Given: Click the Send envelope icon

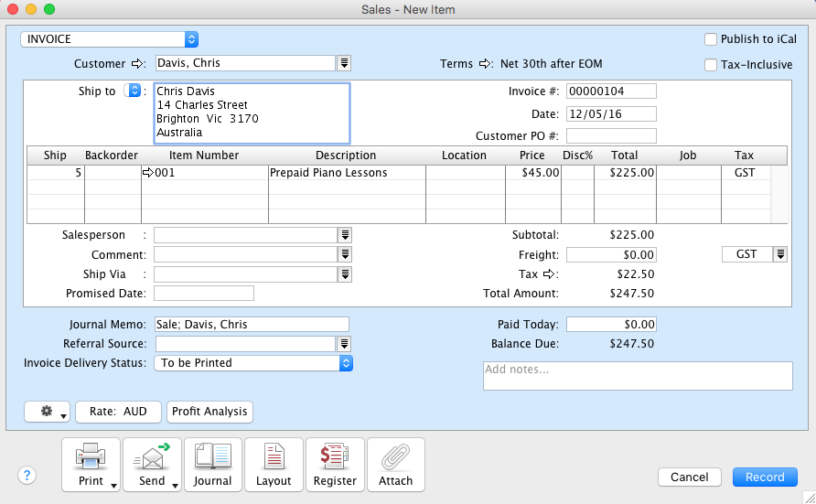Looking at the screenshot, I should [152, 464].
